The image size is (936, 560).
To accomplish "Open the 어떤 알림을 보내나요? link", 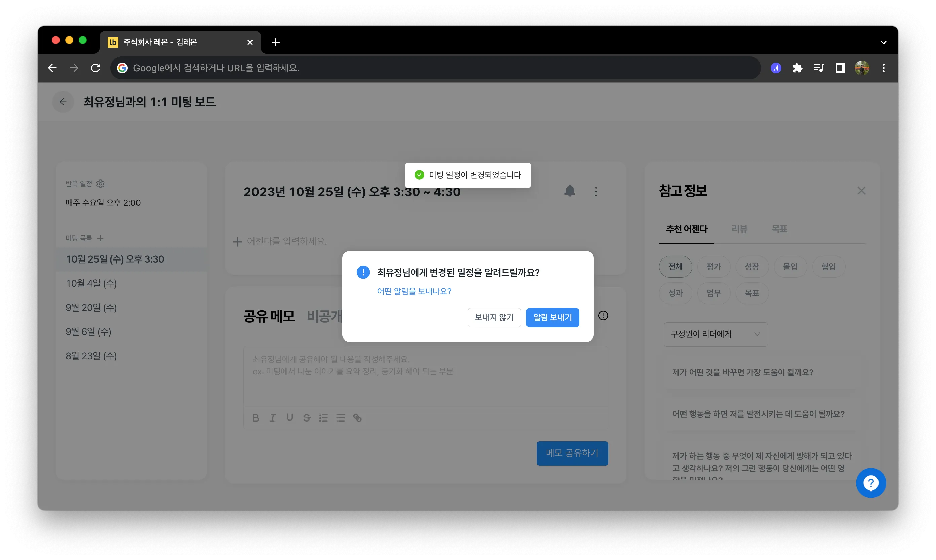I will (x=414, y=291).
